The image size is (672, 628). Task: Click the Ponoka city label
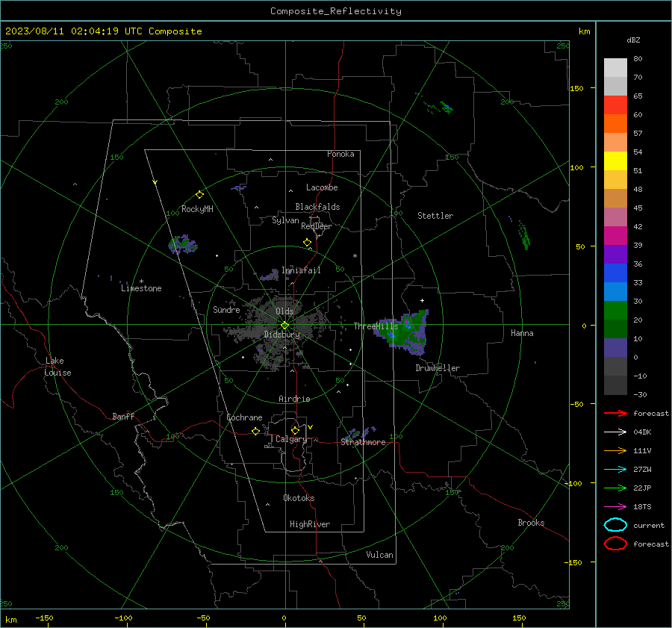(x=340, y=154)
